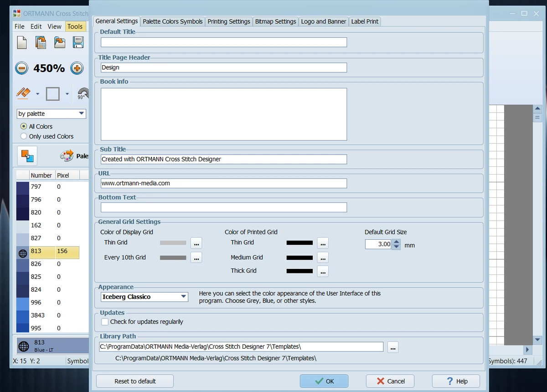
Task: Enable Check for updates regularly
Action: tap(105, 322)
